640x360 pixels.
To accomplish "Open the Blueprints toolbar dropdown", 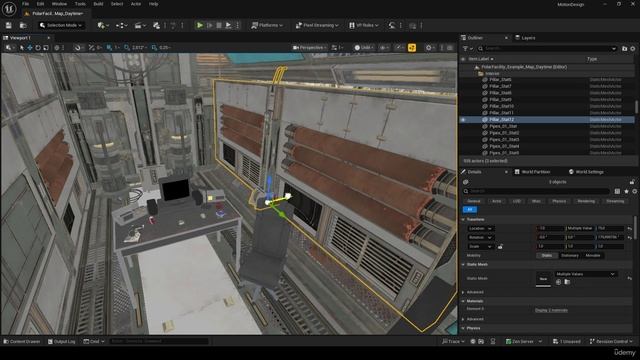I will pyautogui.click(x=121, y=25).
